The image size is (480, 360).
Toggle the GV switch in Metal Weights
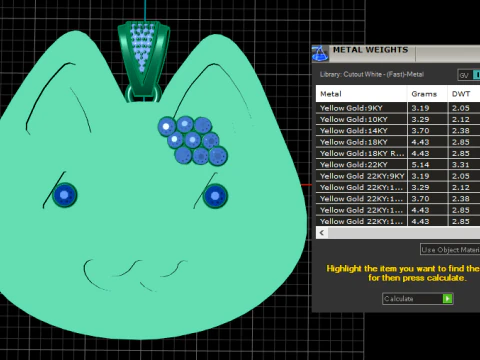[x=469, y=75]
